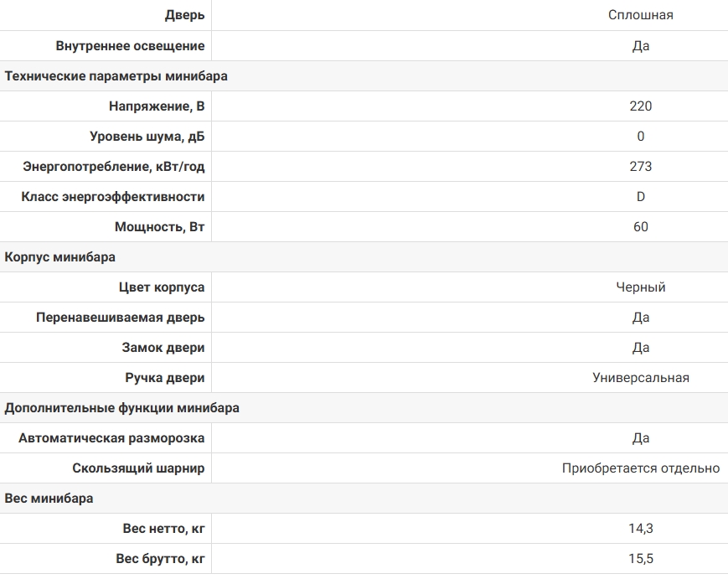Viewport: 728px width, 579px height.
Task: Click the 'Черный' body color value
Action: point(641,287)
